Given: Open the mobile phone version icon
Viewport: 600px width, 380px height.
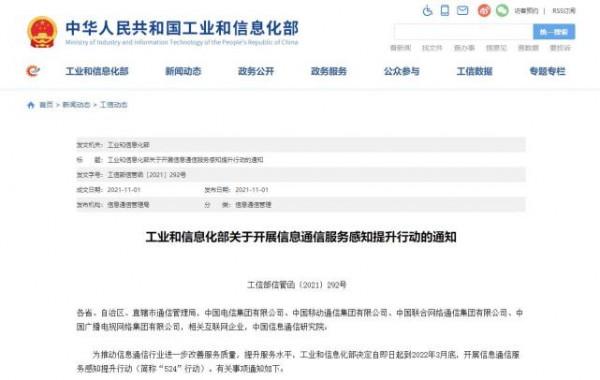Looking at the screenshot, I should tap(445, 10).
